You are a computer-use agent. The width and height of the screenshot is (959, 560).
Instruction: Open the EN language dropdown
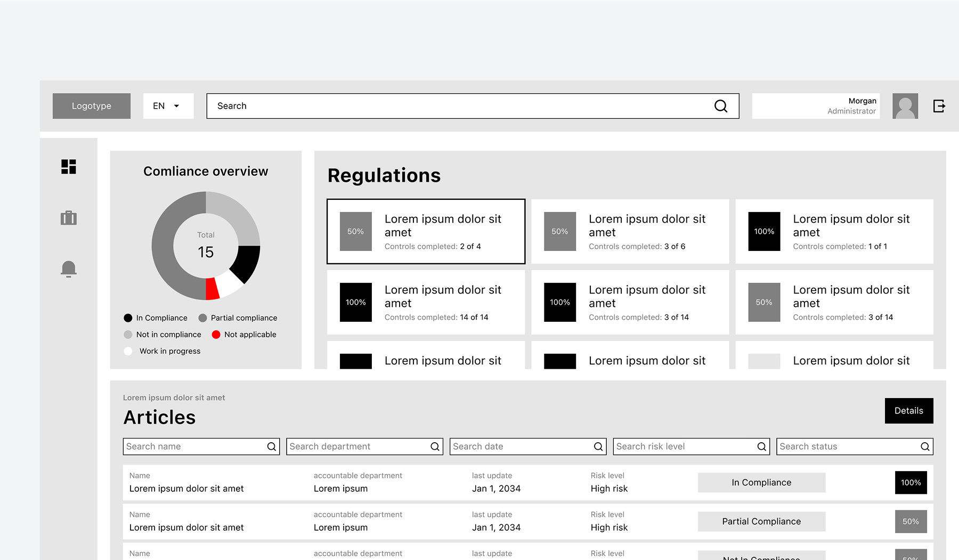[x=168, y=105]
